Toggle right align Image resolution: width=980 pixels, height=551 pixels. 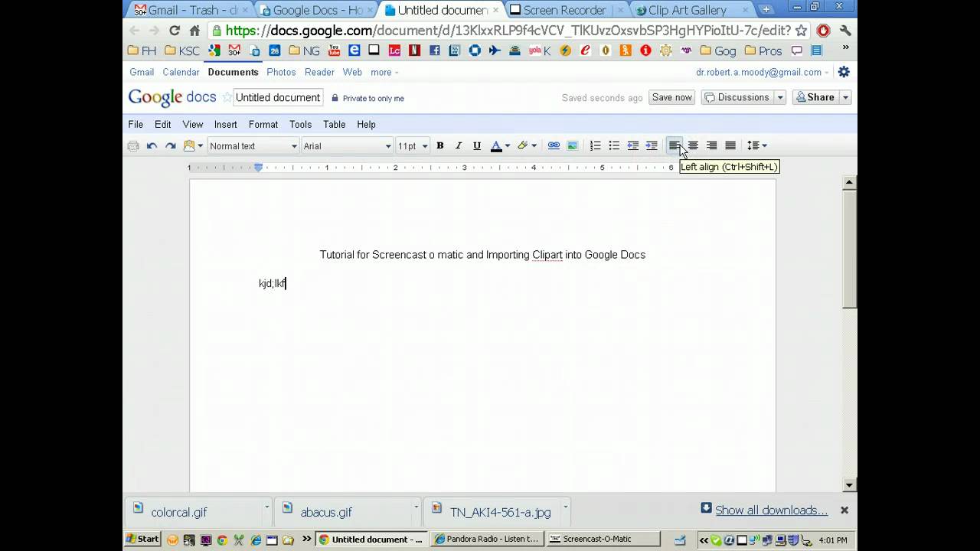tap(712, 146)
